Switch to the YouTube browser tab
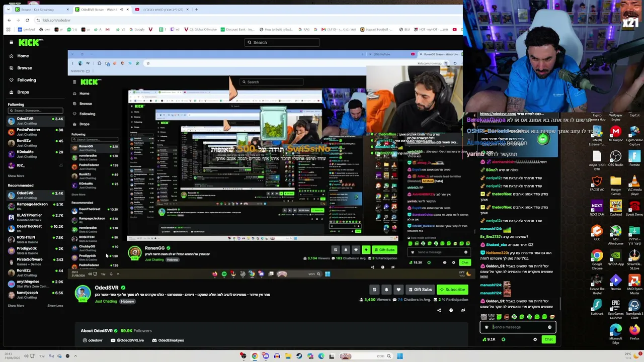Viewport: 644px width, 362px height. (x=163, y=10)
